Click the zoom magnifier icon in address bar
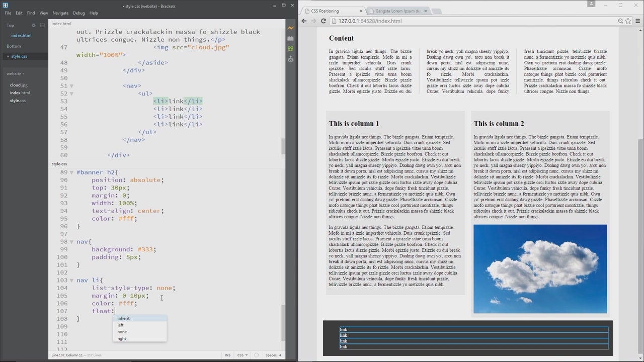The width and height of the screenshot is (644, 362). click(x=620, y=21)
